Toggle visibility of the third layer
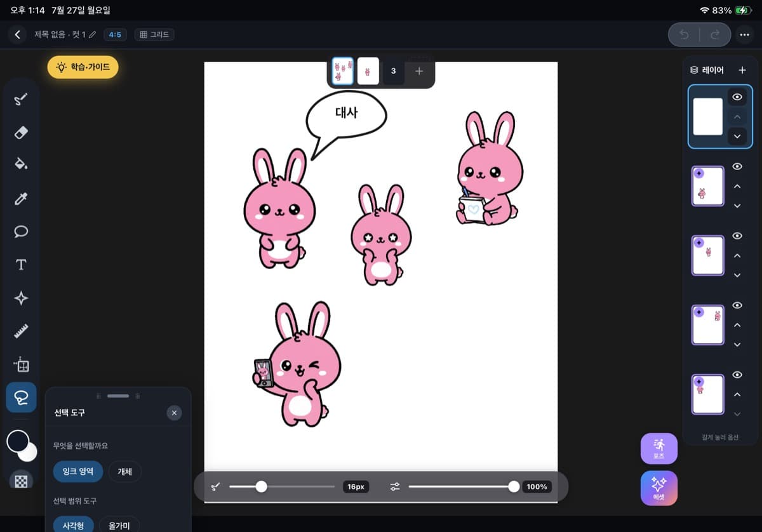Viewport: 762px width, 532px height. point(737,236)
